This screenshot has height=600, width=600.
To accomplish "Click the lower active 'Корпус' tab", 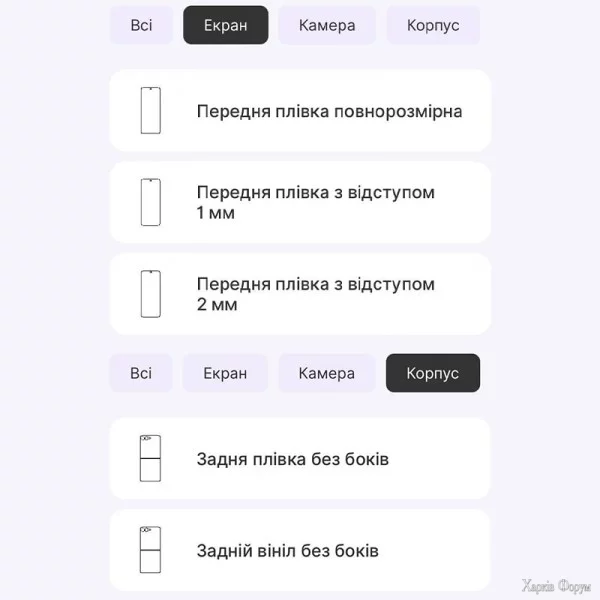I will coord(433,373).
